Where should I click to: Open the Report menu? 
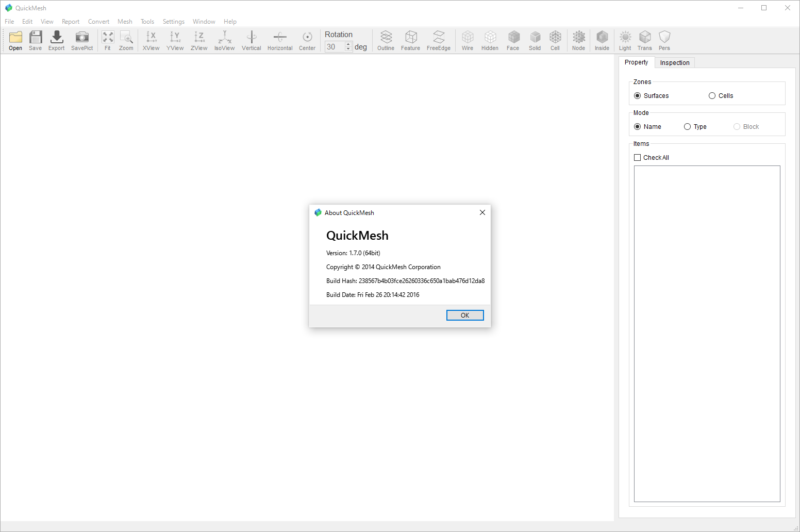tap(71, 22)
